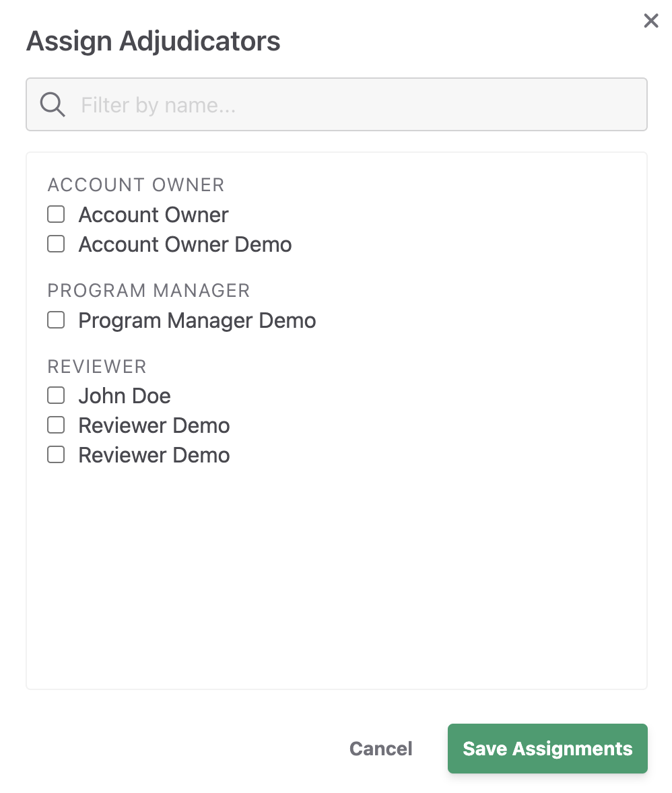Image resolution: width=672 pixels, height=793 pixels.
Task: Click the John Doe name label
Action: 125,396
